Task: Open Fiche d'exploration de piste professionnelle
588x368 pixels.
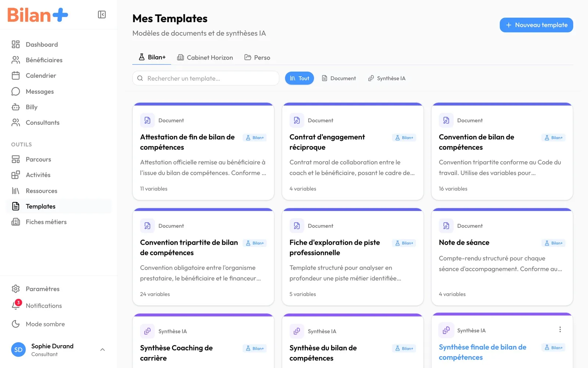Action: [x=353, y=257]
